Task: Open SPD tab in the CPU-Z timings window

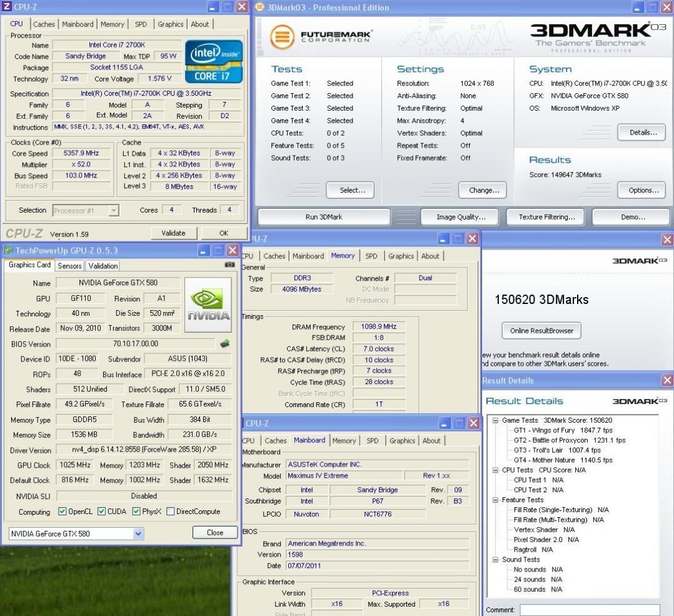Action: point(371,256)
